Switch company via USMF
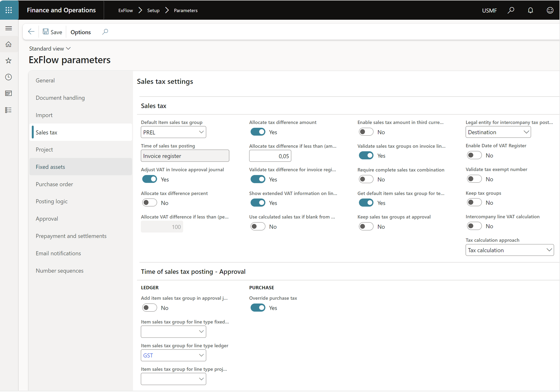Screen dimensions: 560x392 [489, 10]
